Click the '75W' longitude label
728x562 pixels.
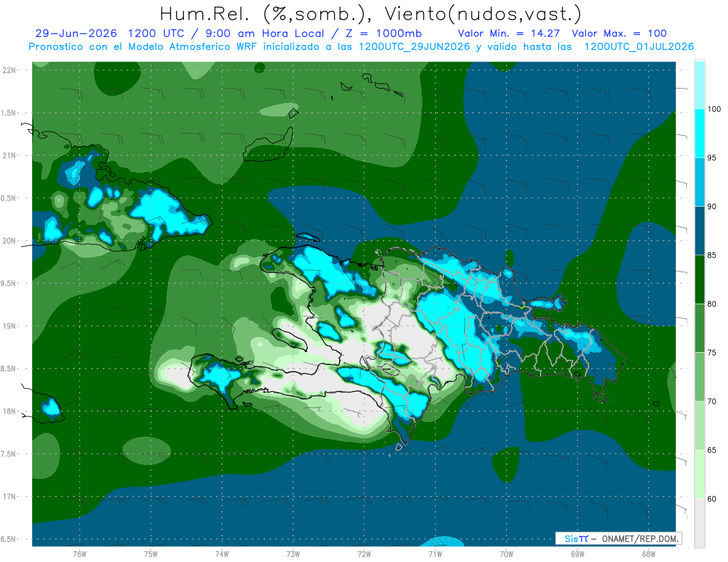point(151,554)
